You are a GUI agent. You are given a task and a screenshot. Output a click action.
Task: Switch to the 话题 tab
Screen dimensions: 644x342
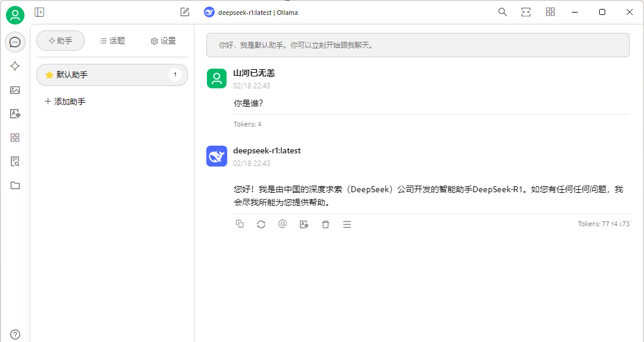[112, 41]
